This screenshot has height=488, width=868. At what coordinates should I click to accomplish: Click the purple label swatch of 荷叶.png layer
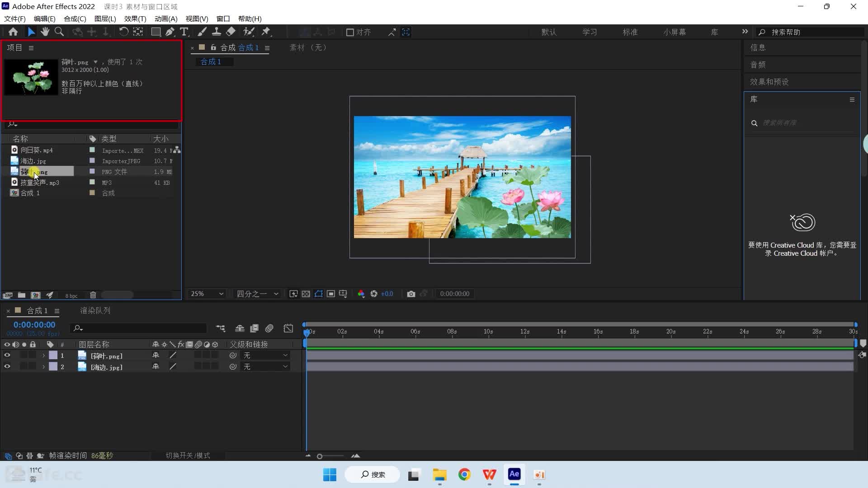coord(53,356)
